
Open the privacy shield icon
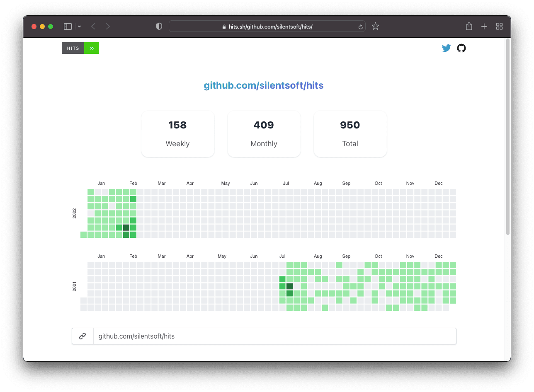tap(159, 27)
